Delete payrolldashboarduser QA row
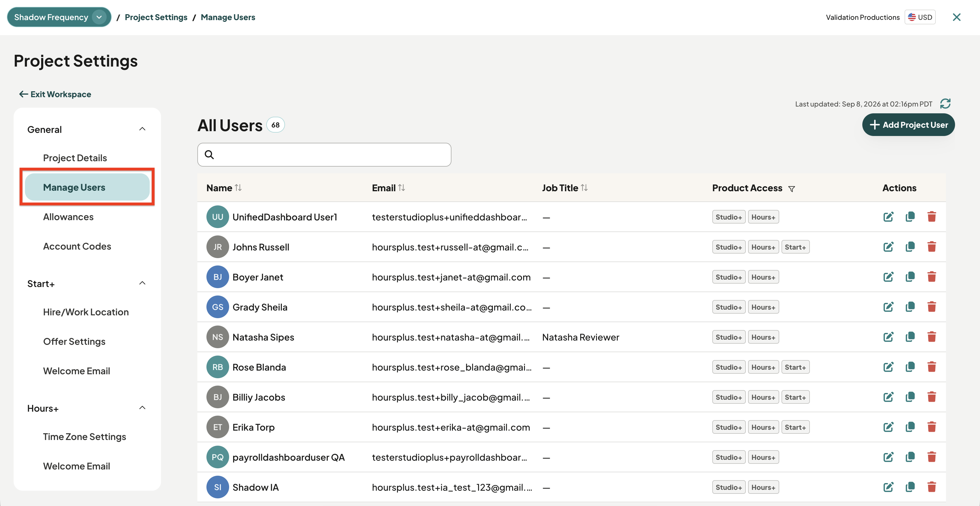This screenshot has height=506, width=980. pos(931,457)
